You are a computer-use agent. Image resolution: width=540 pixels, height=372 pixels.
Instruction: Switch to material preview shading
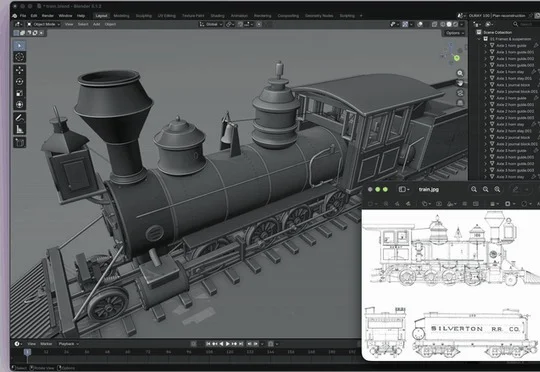point(455,24)
